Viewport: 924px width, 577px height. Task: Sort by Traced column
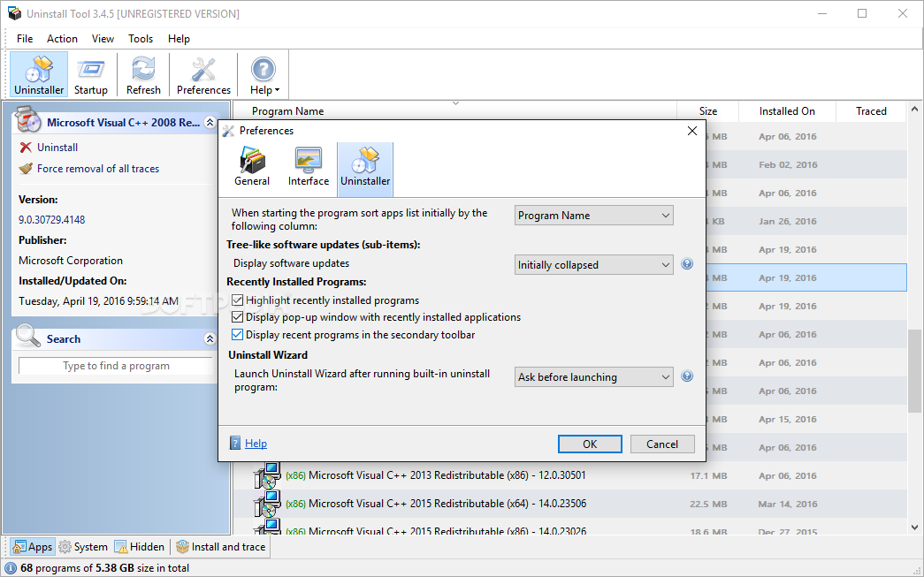871,111
